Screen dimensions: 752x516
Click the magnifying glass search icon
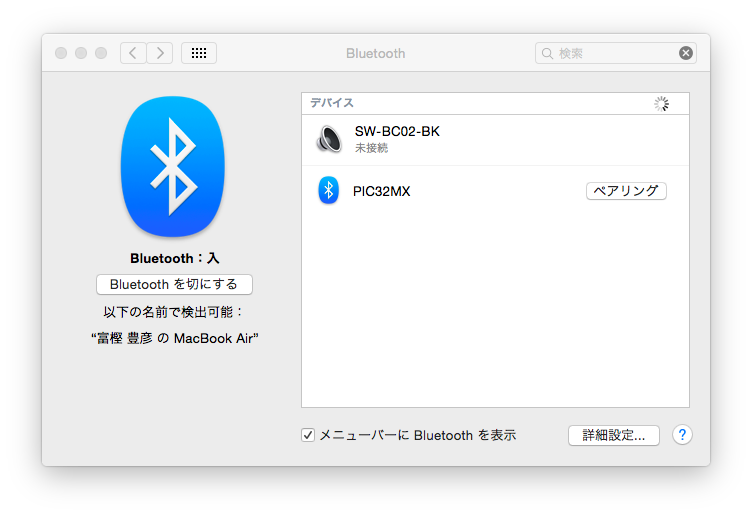tap(547, 53)
